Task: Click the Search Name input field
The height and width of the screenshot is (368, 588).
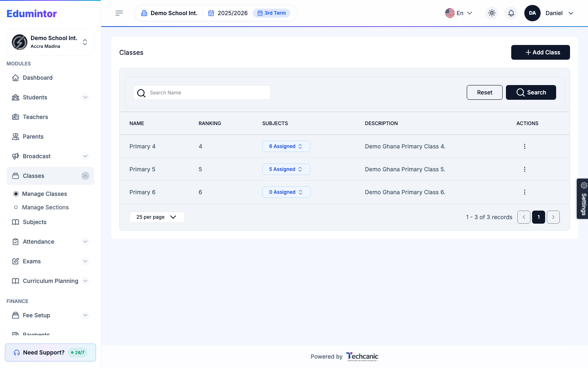Action: 202,92
